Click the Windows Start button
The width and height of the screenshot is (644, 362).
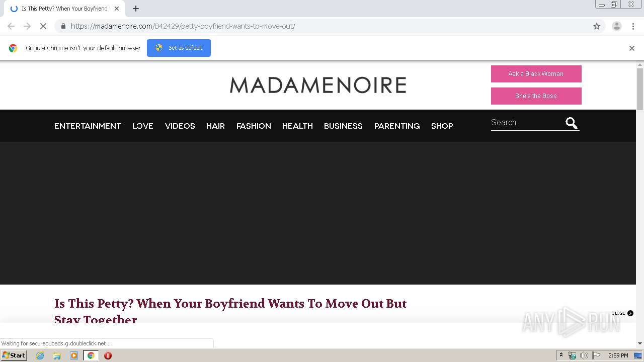[x=14, y=355]
